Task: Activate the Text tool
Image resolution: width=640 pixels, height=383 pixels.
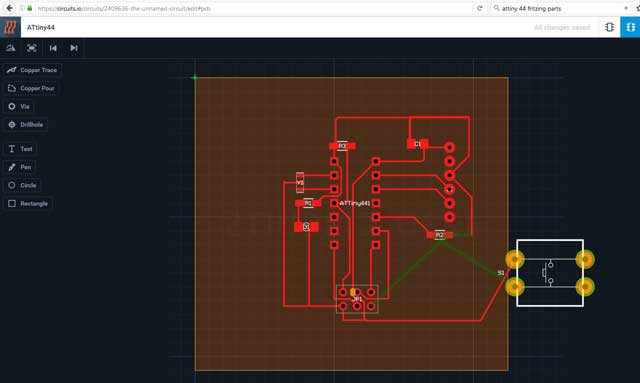Action: pyautogui.click(x=20, y=149)
